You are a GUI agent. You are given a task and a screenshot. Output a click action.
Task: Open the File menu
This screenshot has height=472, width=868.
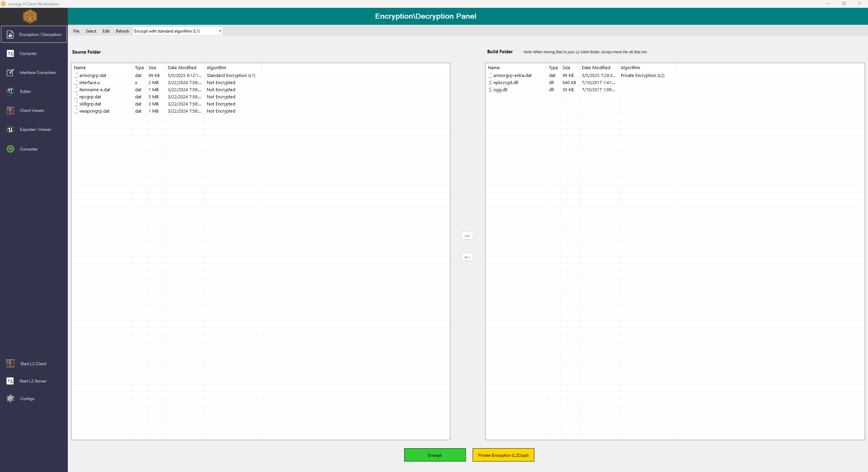(x=76, y=31)
